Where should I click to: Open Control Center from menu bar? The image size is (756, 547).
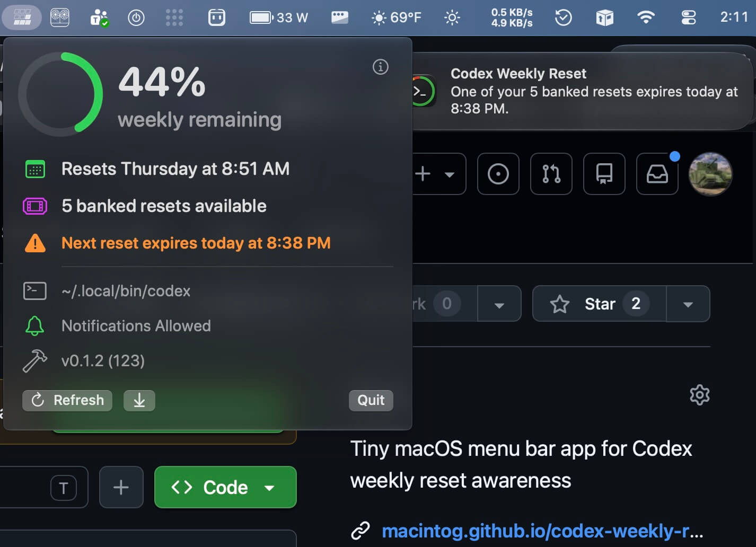[689, 17]
